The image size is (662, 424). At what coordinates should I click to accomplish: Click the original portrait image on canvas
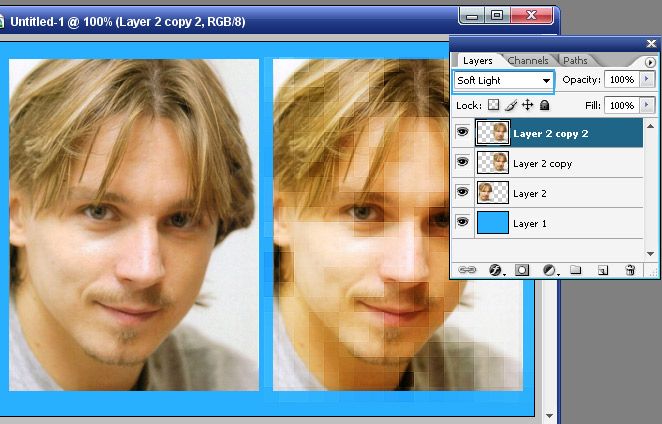(134, 225)
